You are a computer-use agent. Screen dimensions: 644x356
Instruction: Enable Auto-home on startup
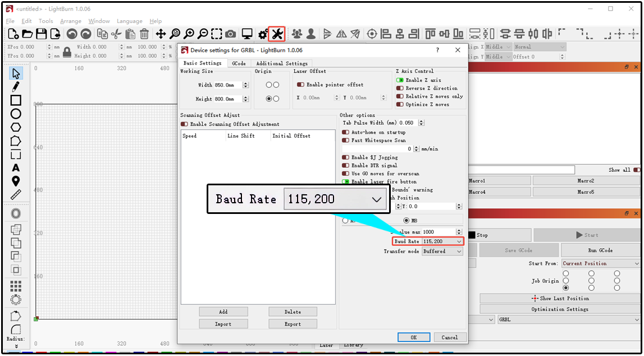click(345, 132)
